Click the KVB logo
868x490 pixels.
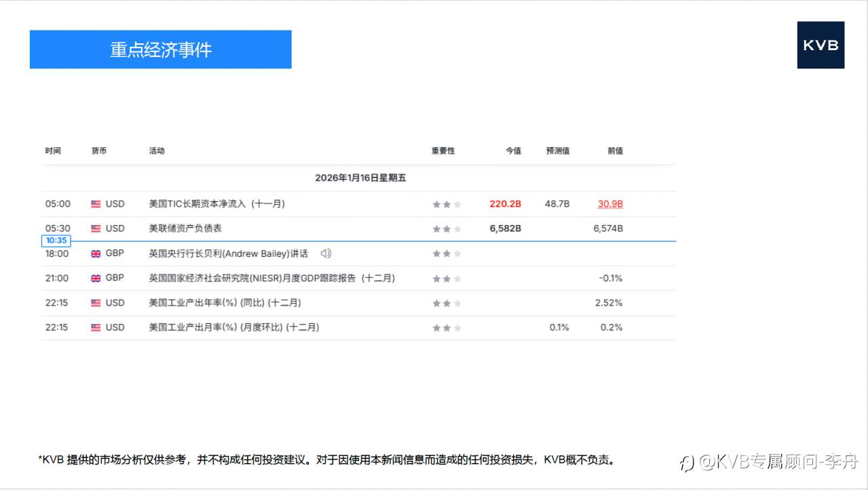point(821,45)
